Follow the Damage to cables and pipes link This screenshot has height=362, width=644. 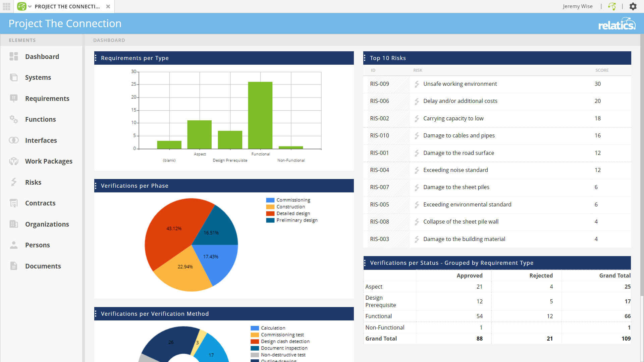click(459, 135)
